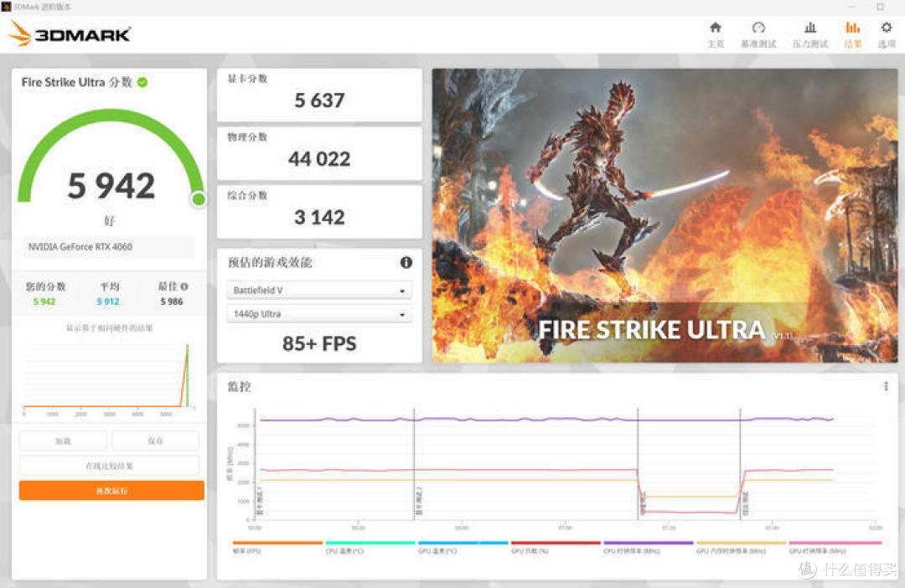The height and width of the screenshot is (588, 905).
Task: Click the physics score value 44 022
Action: click(319, 158)
